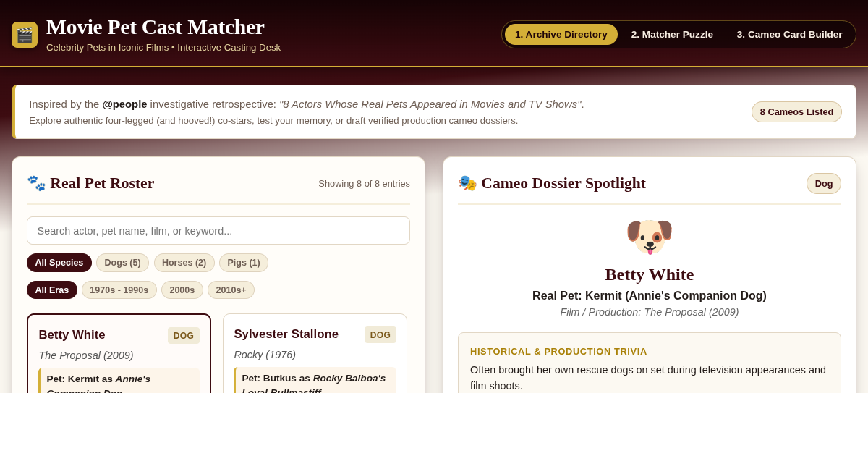Filter by the 1970s - 1990s era
The width and height of the screenshot is (868, 456).
click(x=119, y=290)
